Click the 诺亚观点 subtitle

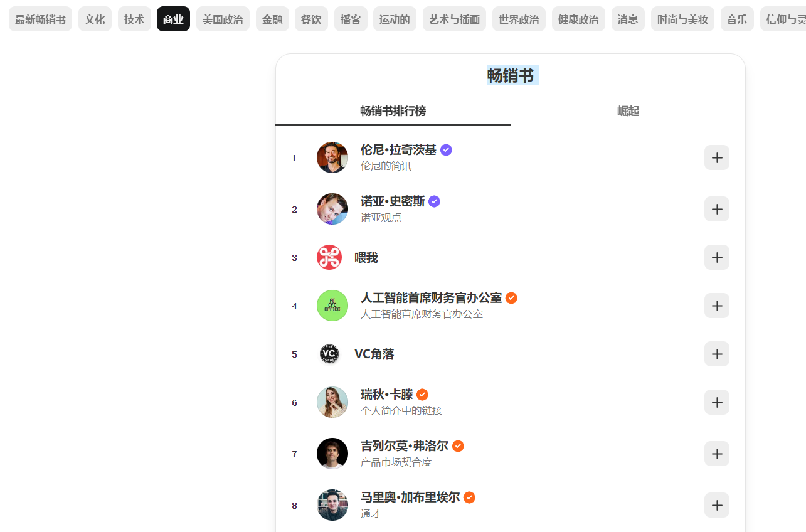coord(381,218)
